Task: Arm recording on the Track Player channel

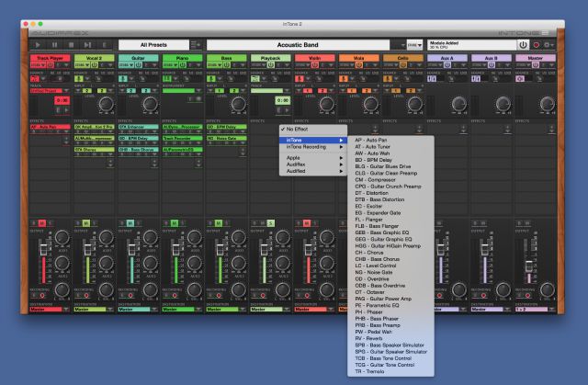Action: (x=42, y=296)
